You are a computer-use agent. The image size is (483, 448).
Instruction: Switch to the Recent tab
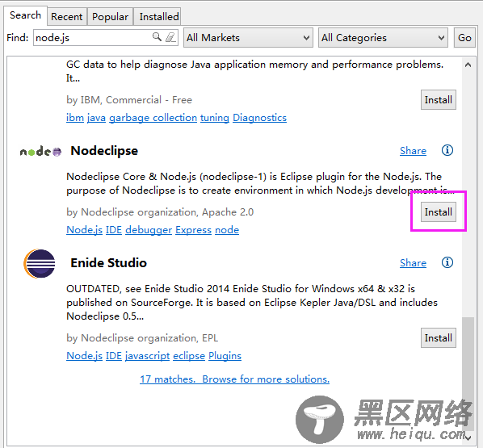67,17
